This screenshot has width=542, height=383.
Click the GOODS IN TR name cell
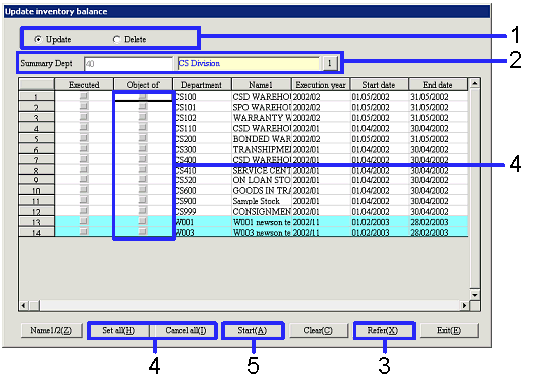(x=262, y=190)
